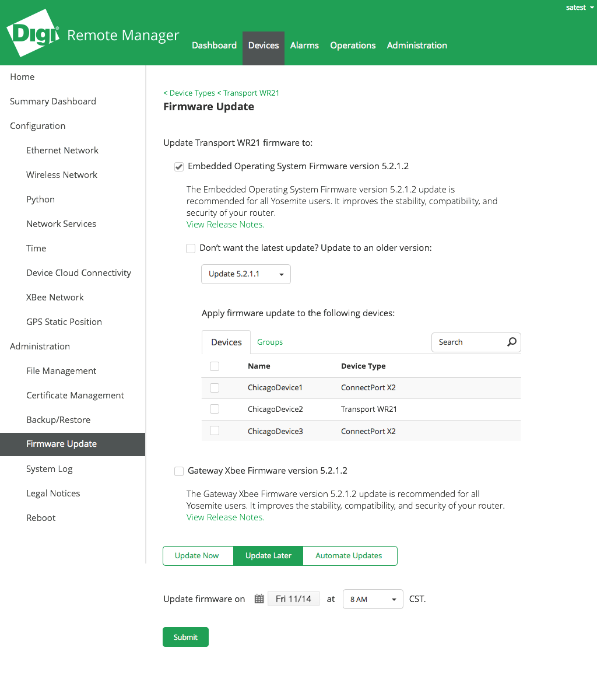Open Time settings in the sidebar
597x700 pixels.
pyautogui.click(x=36, y=249)
